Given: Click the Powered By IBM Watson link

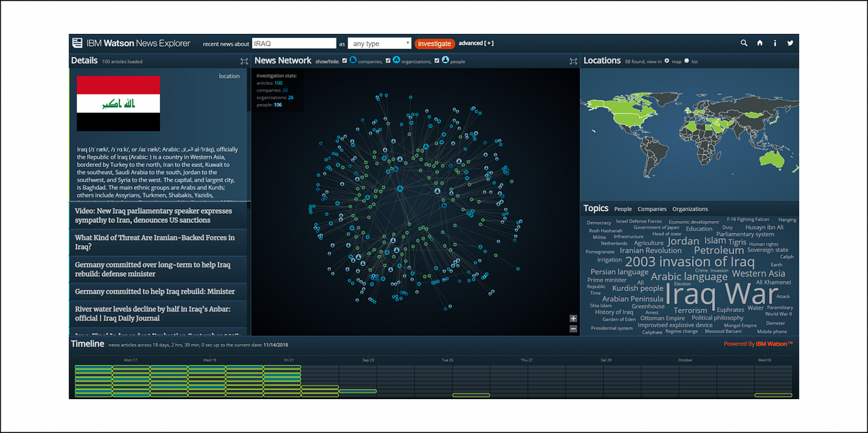Looking at the screenshot, I should pos(758,343).
